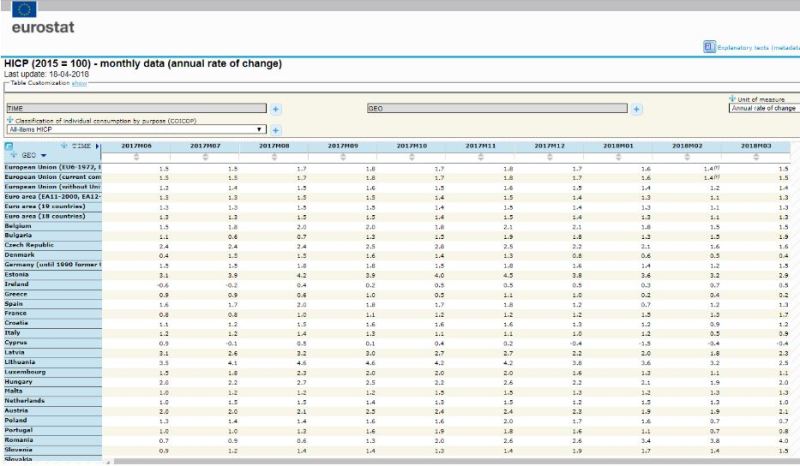Open the Explanatory texts metadata icon
This screenshot has width=800, height=466.
coord(709,46)
